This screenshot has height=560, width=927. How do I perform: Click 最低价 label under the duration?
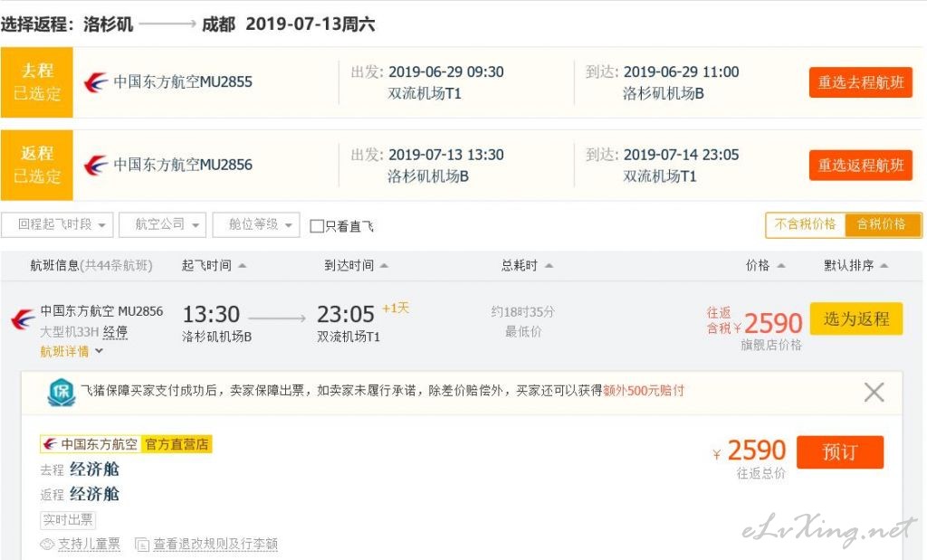coord(522,332)
